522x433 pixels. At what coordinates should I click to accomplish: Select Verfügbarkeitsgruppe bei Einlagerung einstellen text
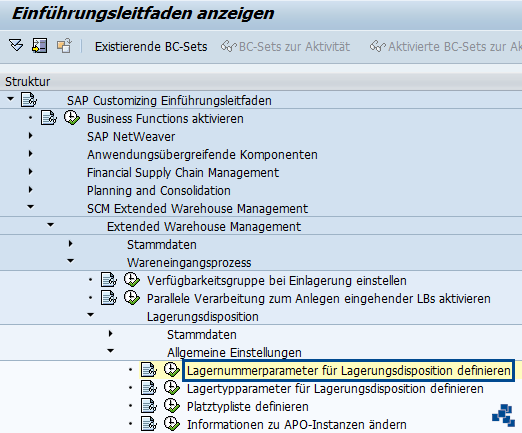tap(277, 281)
